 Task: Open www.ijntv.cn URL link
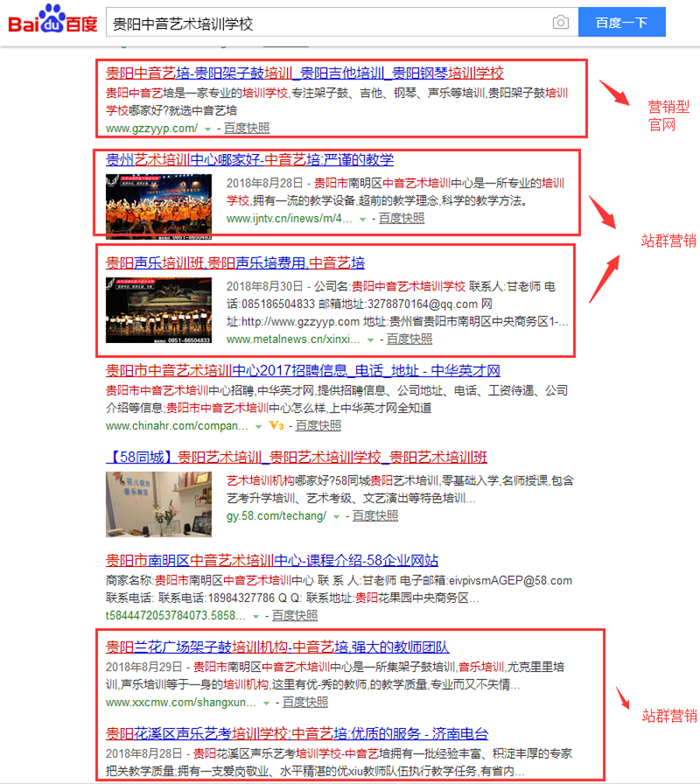[289, 219]
